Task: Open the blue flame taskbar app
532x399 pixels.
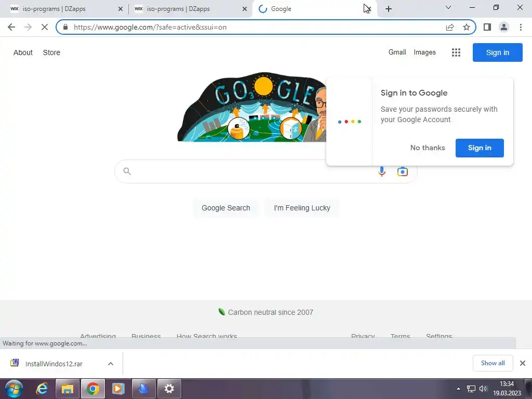Action: [x=143, y=389]
